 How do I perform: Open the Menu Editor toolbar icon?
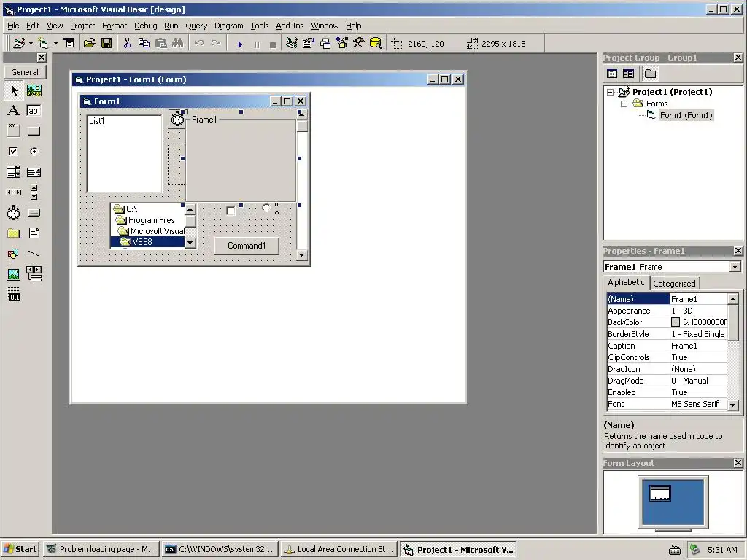pyautogui.click(x=69, y=43)
